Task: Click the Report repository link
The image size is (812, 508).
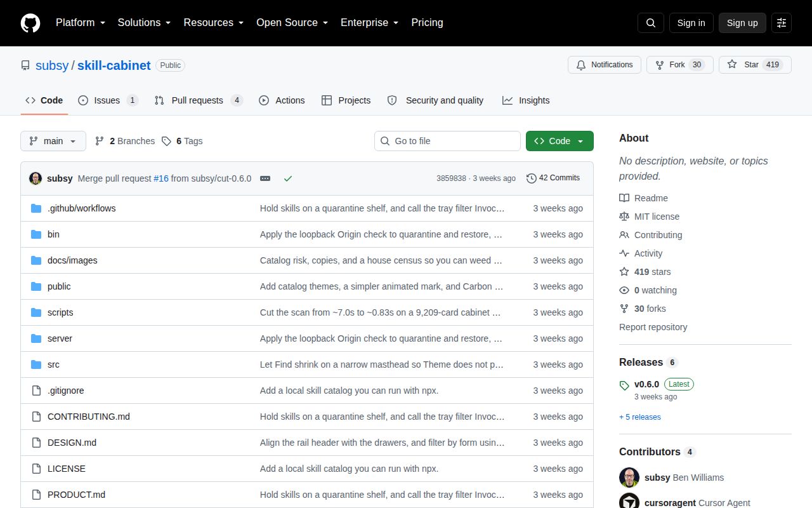Action: [653, 327]
